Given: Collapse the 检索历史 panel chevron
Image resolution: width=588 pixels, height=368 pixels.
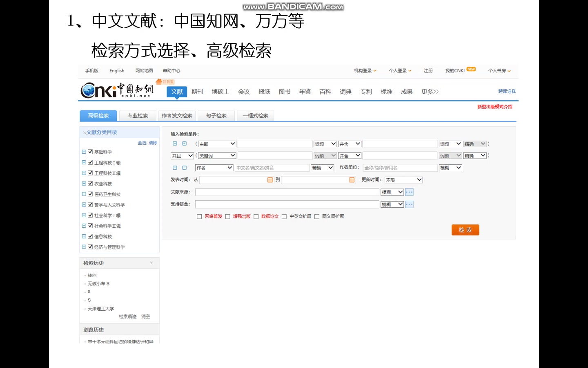Looking at the screenshot, I should click(151, 263).
